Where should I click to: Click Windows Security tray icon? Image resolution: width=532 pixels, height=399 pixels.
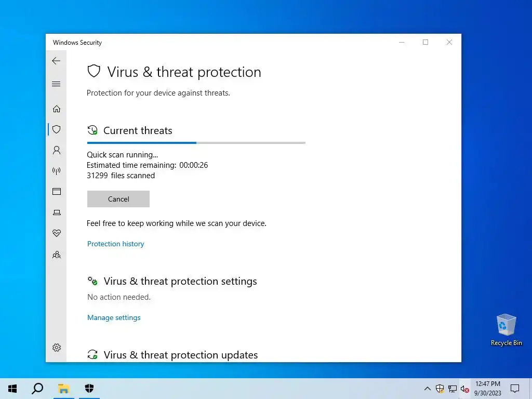click(x=440, y=389)
